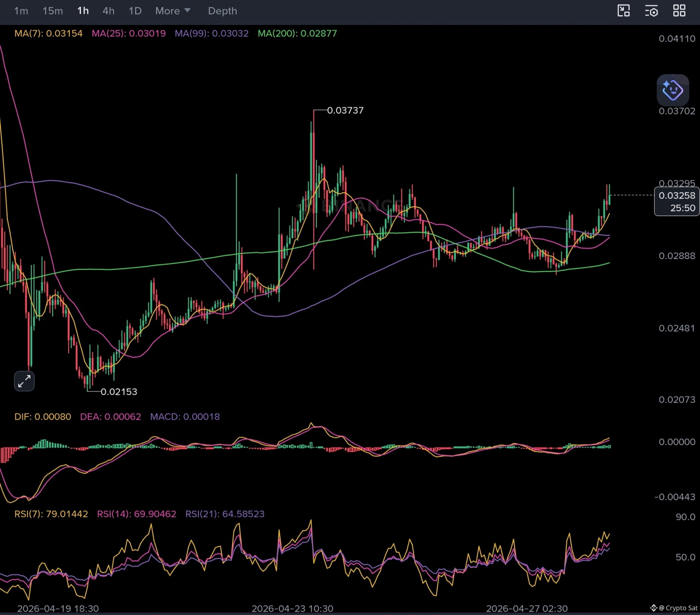Switch to the 4h timeframe tab
Screen dimensions: 700x615
[109, 11]
